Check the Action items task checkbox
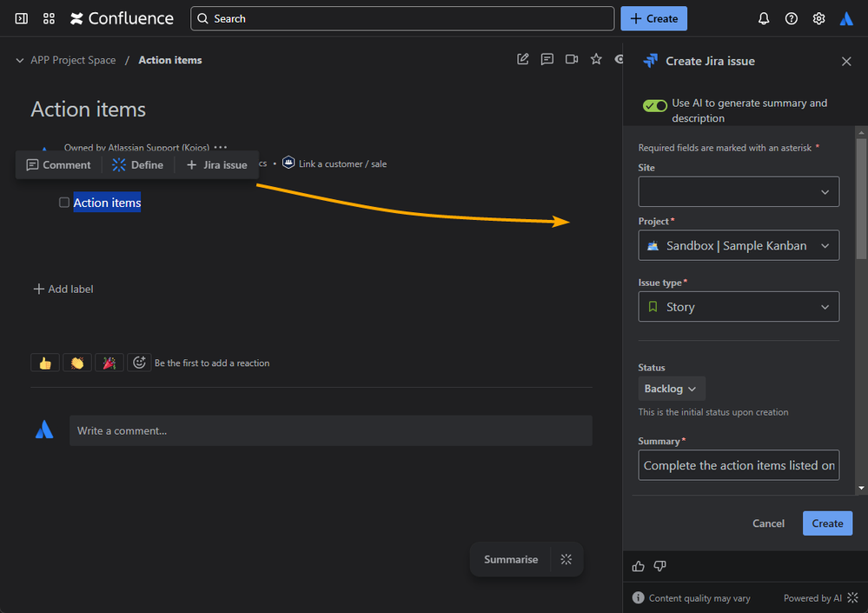 (x=64, y=203)
